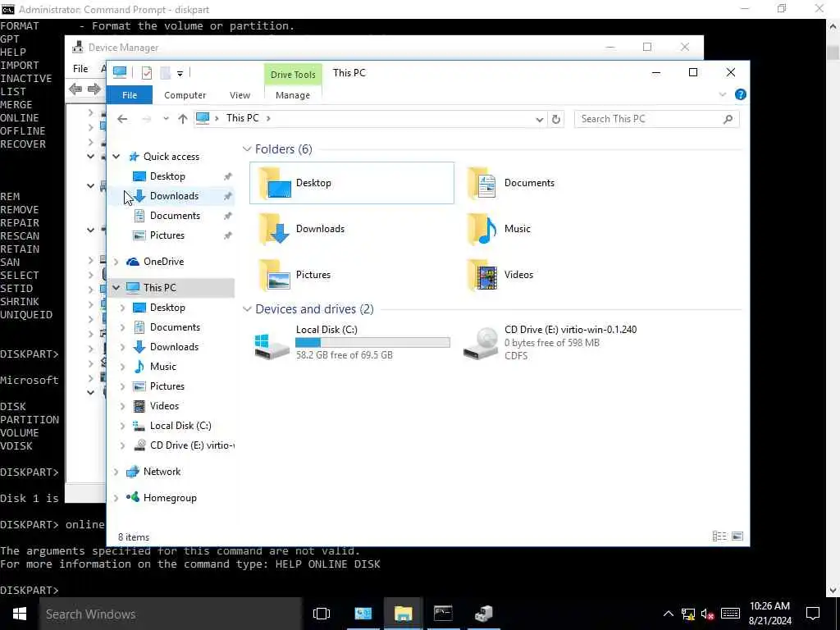The width and height of the screenshot is (840, 630).
Task: Open Task View on the taskbar
Action: pos(322,614)
